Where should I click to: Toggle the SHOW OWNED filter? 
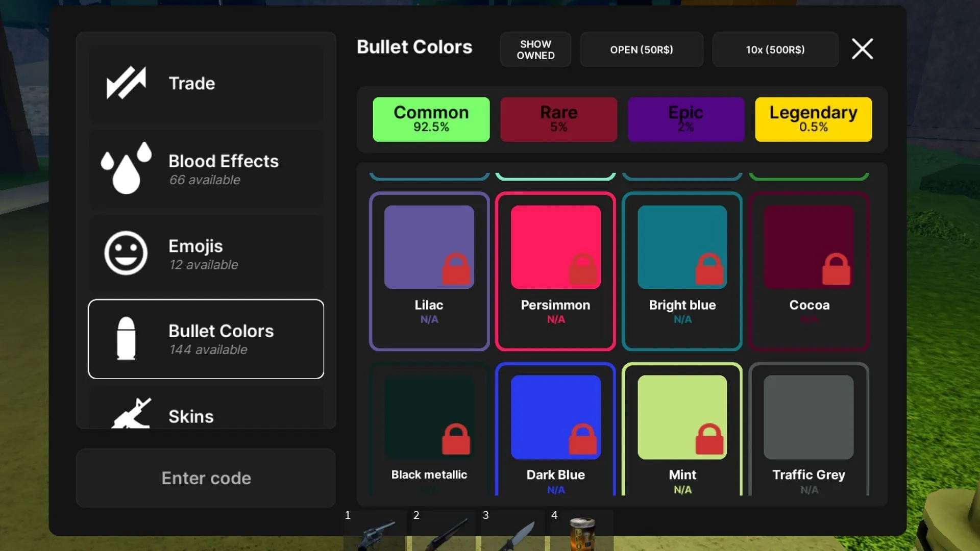click(535, 49)
